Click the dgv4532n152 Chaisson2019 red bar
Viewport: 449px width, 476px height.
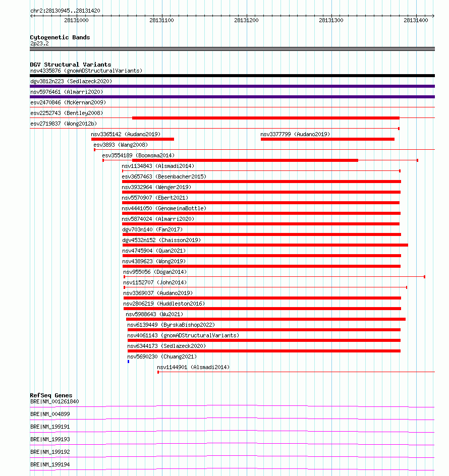point(265,245)
